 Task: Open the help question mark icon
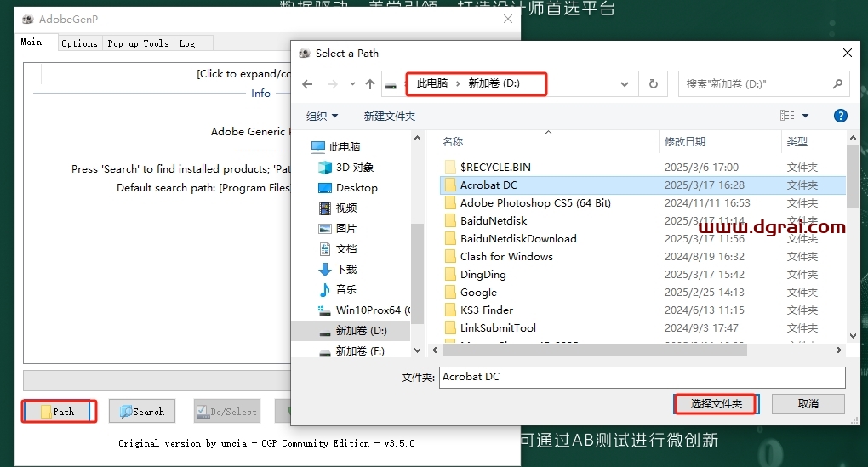840,116
